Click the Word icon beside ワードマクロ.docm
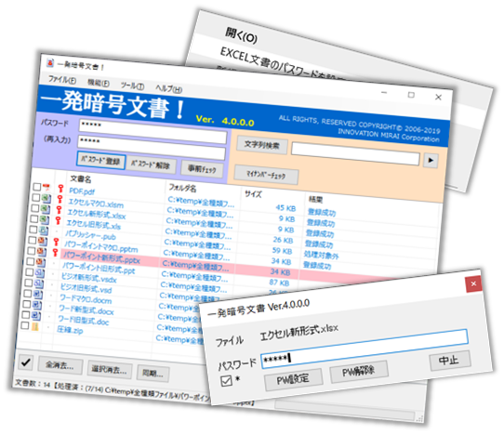Image resolution: width=504 pixels, height=434 pixels. [37, 294]
